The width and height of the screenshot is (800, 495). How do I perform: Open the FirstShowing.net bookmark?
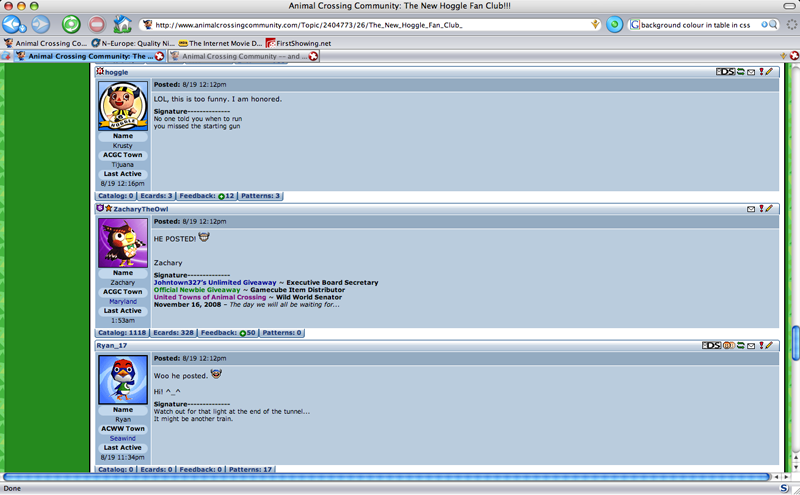(298, 43)
